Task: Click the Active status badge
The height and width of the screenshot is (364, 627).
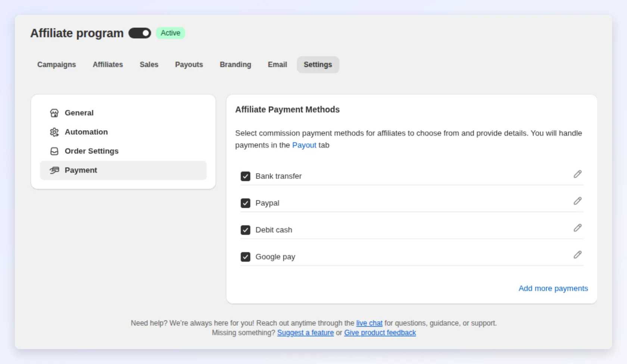Action: point(171,33)
